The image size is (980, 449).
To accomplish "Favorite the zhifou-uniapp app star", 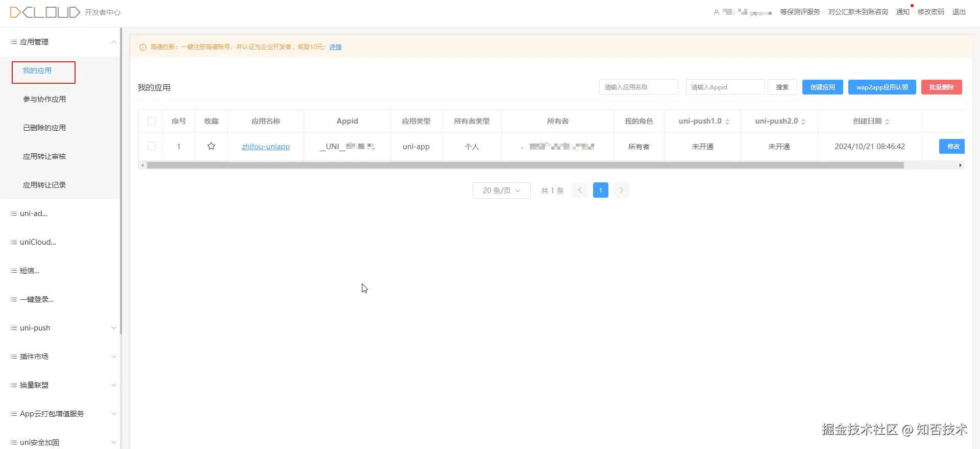I will point(211,146).
